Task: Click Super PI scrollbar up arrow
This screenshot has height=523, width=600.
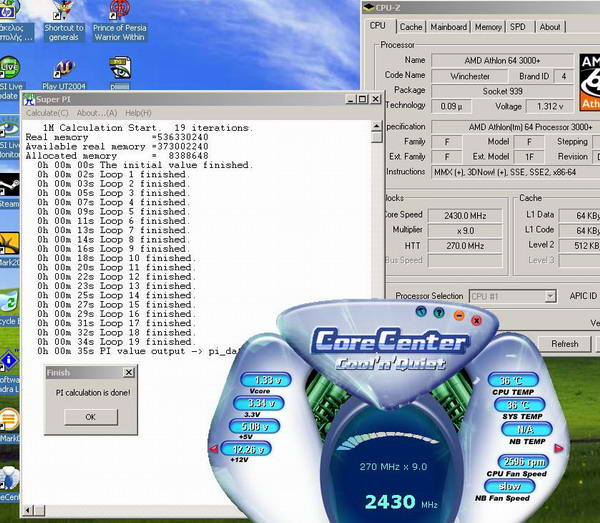Action: [377, 126]
